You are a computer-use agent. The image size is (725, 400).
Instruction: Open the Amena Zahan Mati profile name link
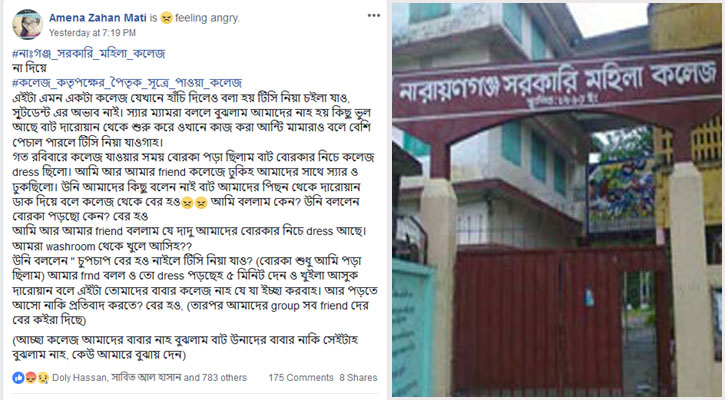point(98,18)
